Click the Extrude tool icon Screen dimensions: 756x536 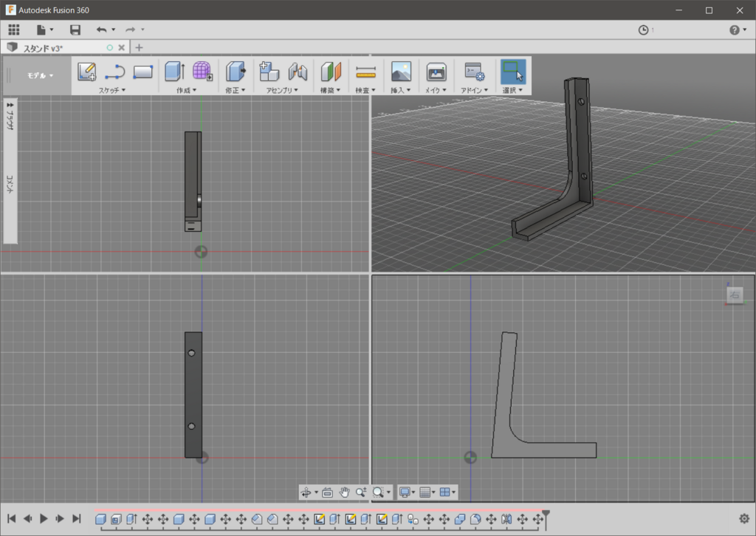(174, 72)
